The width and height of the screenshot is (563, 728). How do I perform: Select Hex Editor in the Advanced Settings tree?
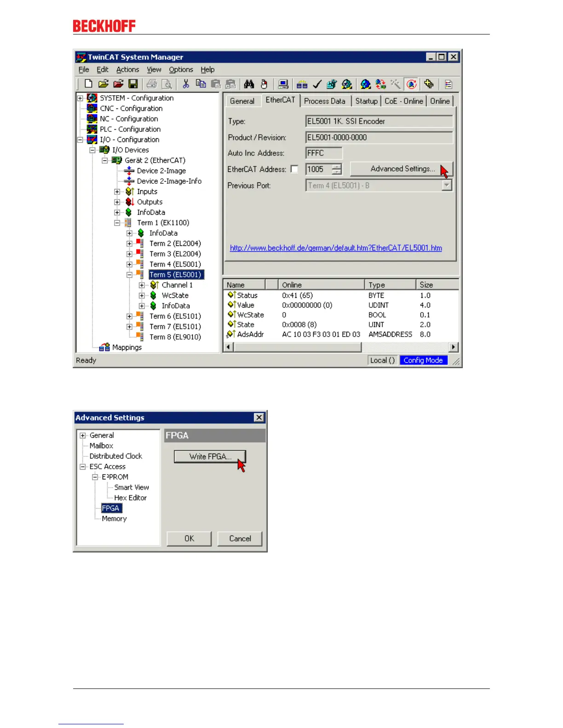(130, 498)
